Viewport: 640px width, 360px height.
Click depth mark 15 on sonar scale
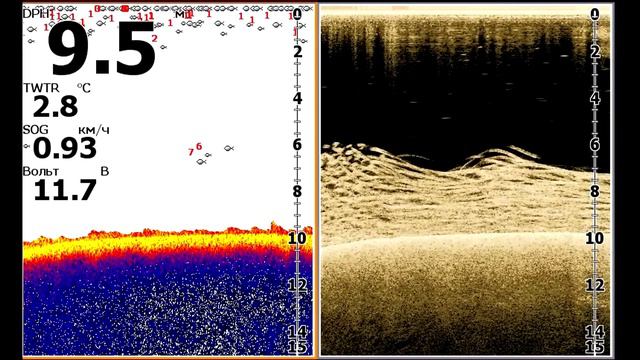[x=297, y=347]
